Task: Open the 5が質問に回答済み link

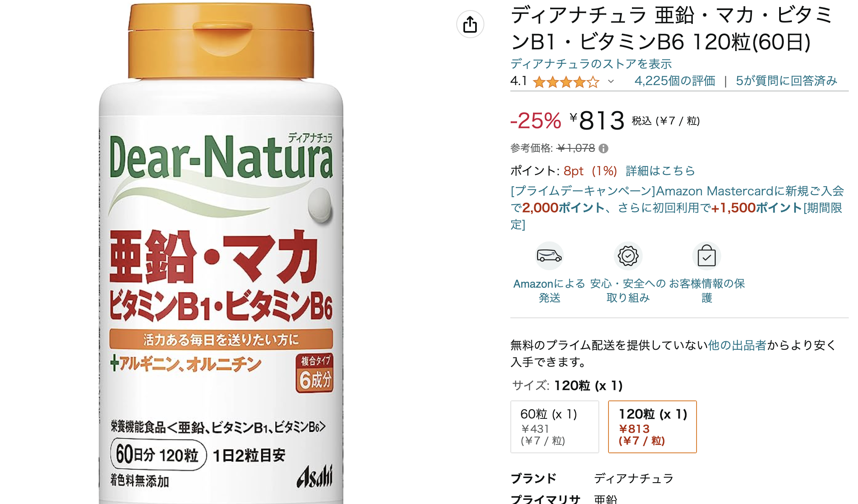Action: (x=786, y=81)
